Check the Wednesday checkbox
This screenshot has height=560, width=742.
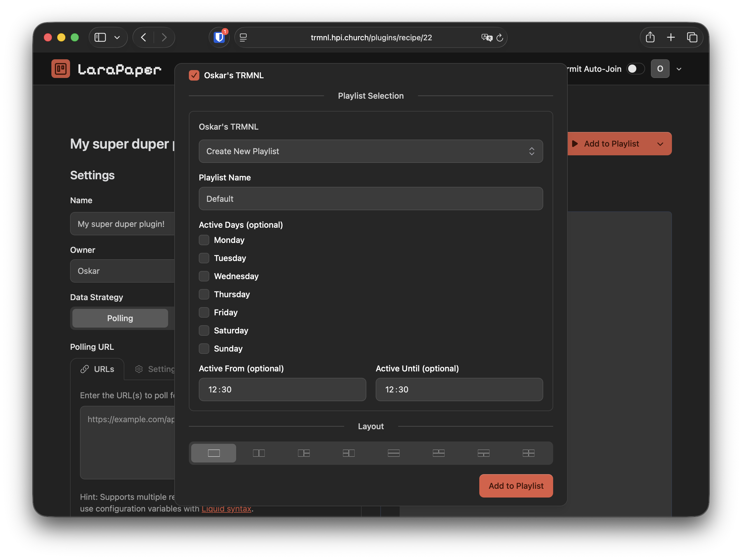point(204,276)
